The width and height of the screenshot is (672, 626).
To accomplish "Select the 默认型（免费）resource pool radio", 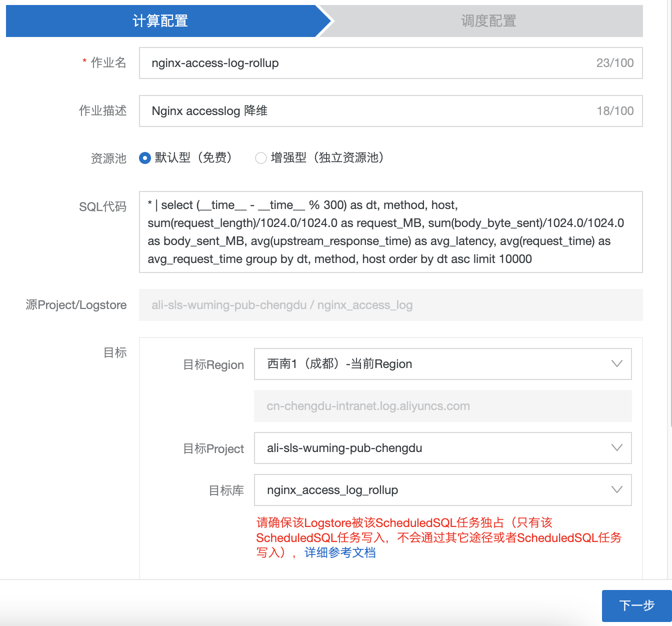I will [x=145, y=158].
